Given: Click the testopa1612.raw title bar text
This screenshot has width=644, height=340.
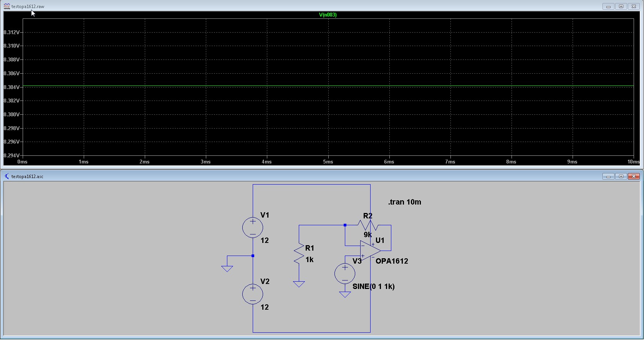Looking at the screenshot, I should 28,7.
